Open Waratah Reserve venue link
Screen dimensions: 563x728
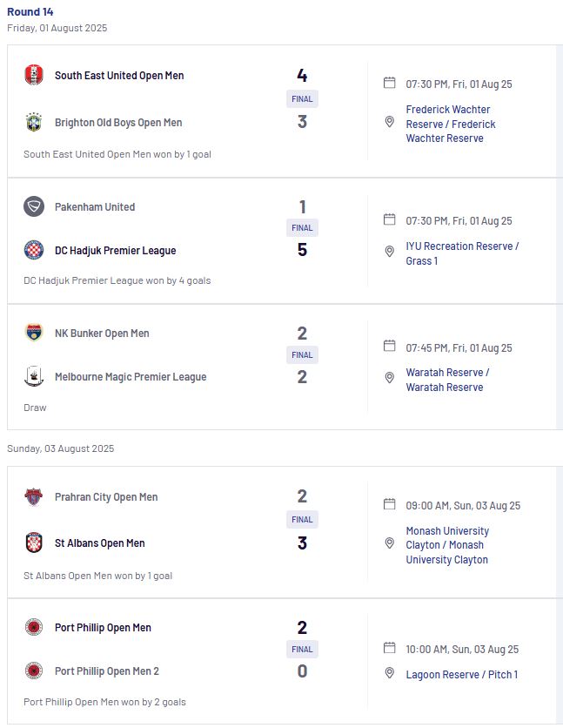coord(447,380)
